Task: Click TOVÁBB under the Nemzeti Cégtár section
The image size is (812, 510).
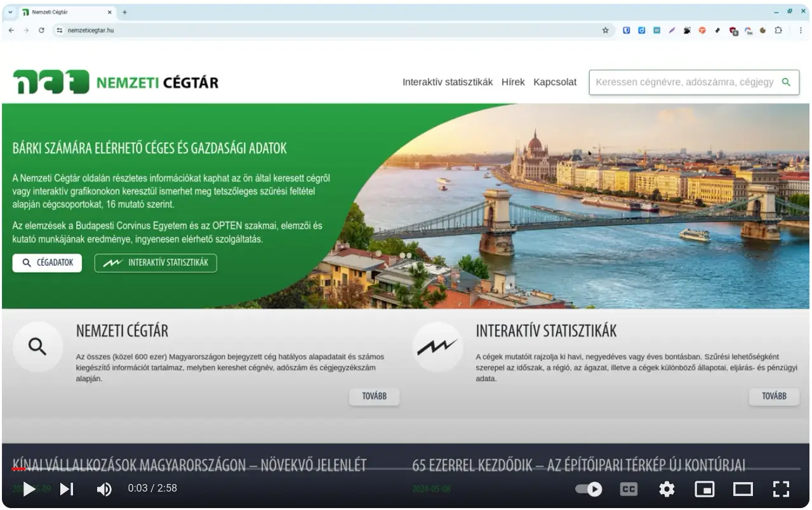Action: [374, 396]
